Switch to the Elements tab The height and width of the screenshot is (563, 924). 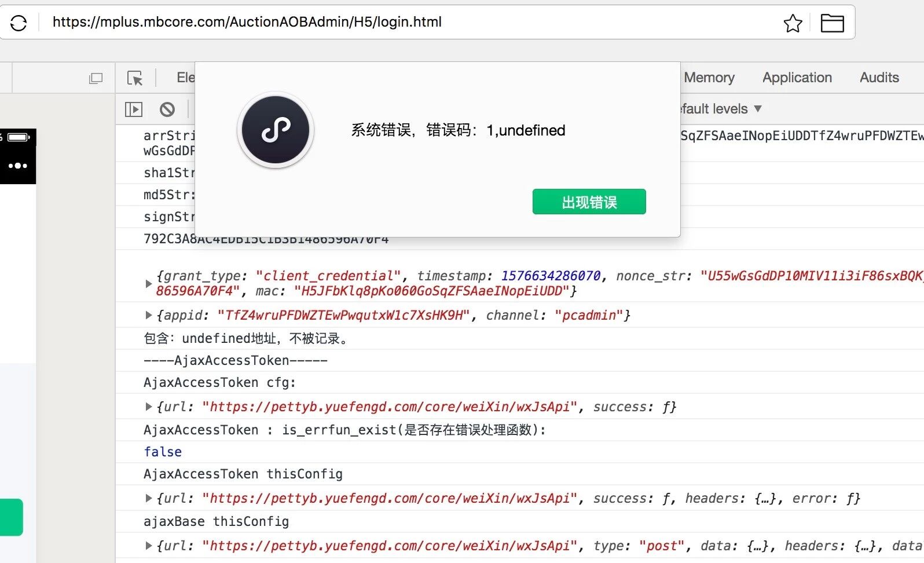click(185, 78)
